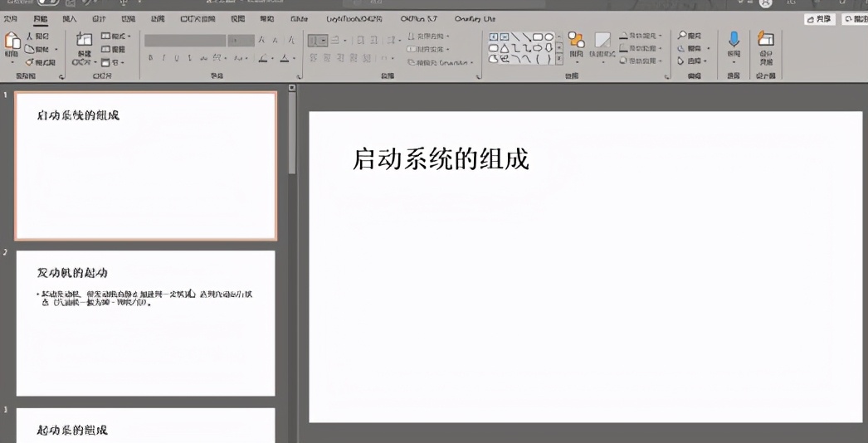
Task: Toggle strikethrough formatting
Action: (x=203, y=57)
